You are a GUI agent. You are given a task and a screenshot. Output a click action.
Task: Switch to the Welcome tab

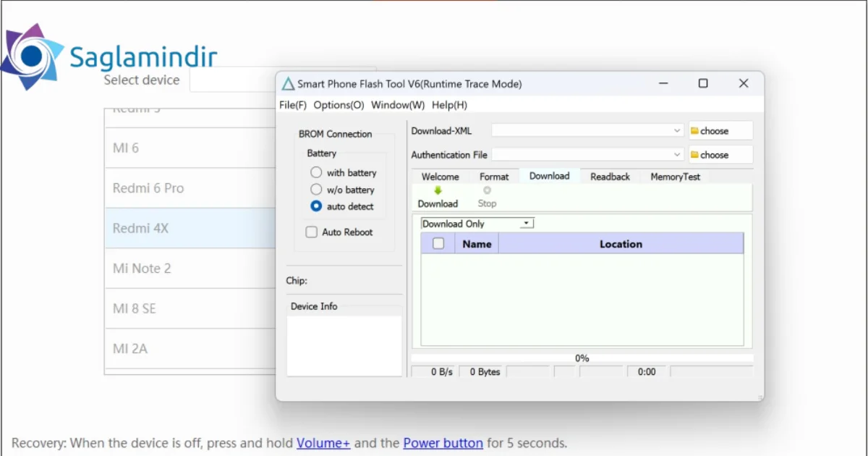tap(441, 177)
